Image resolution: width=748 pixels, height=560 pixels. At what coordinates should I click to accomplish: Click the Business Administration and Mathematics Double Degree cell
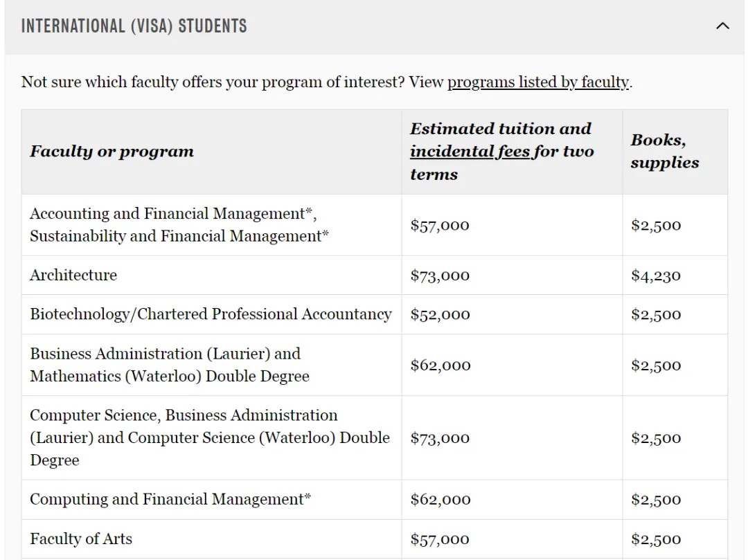211,365
